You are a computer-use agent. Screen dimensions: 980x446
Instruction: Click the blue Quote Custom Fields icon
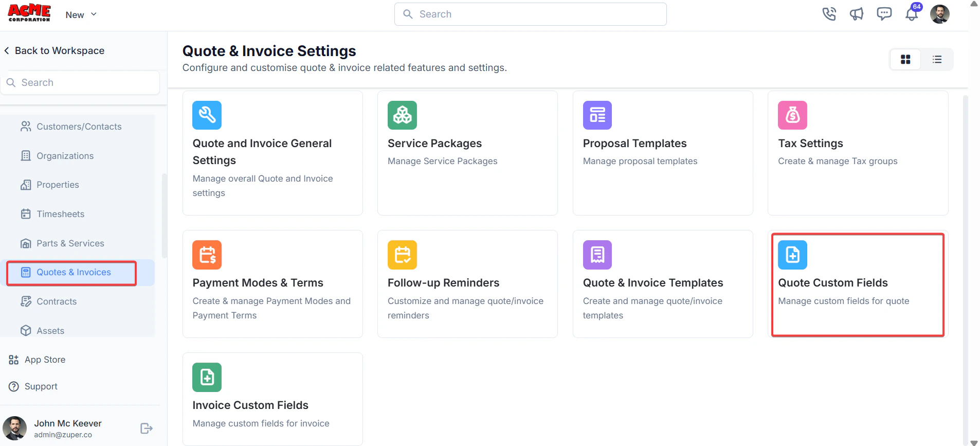(792, 255)
